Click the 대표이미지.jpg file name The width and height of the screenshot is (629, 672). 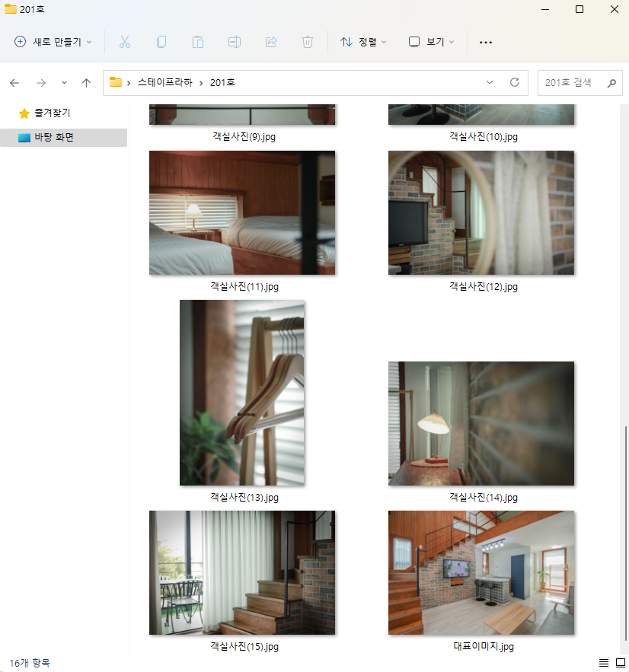484,647
